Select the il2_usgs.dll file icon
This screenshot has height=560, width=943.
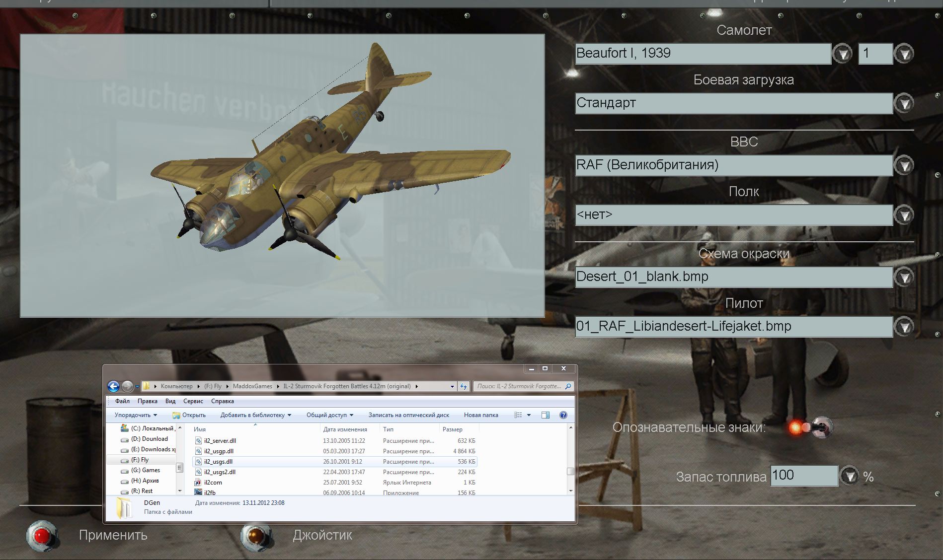pyautogui.click(x=199, y=462)
